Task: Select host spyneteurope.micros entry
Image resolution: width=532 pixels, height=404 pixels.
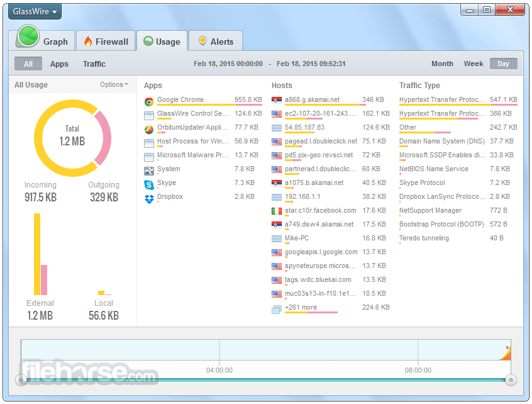Action: pyautogui.click(x=331, y=267)
